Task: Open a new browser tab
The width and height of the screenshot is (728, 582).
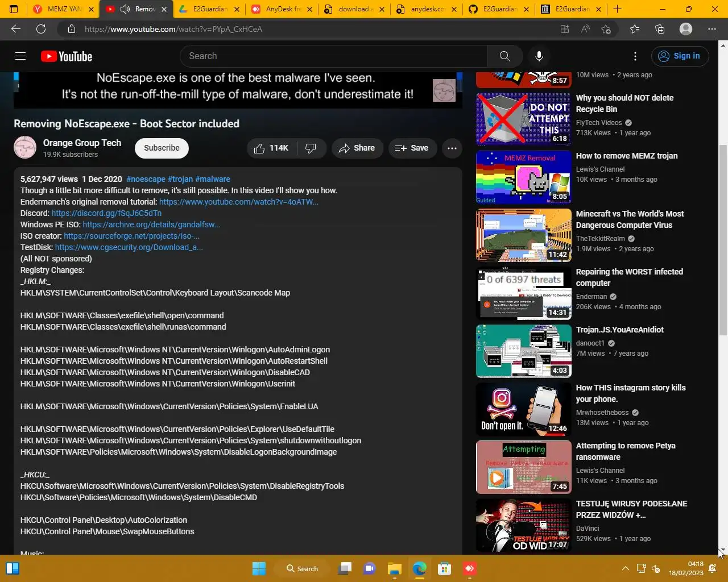Action: [x=617, y=9]
